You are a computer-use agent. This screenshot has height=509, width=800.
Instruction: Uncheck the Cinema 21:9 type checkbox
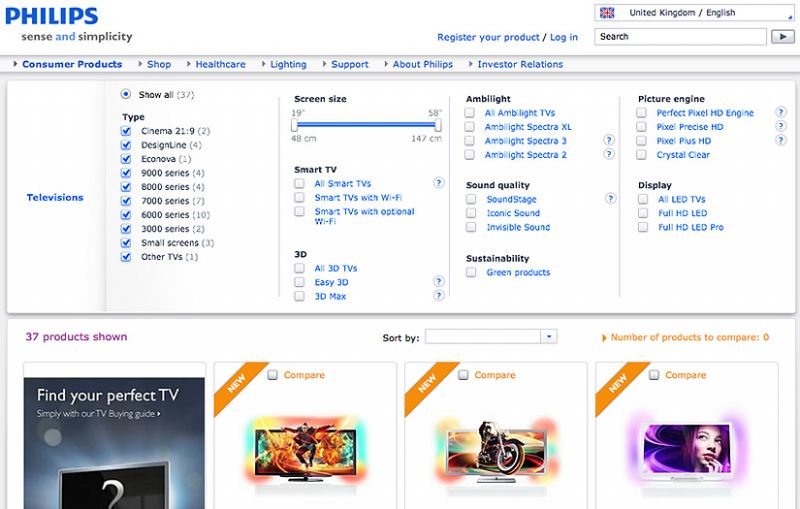point(126,131)
